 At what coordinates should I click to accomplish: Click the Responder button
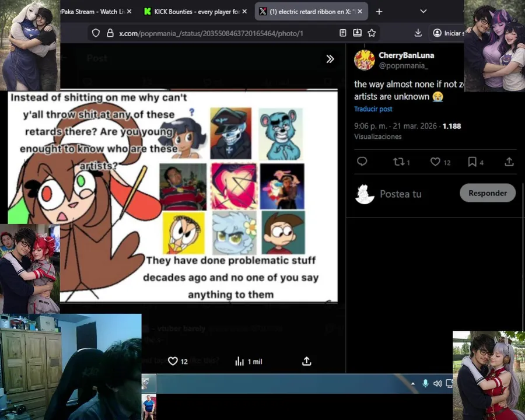[x=488, y=193]
